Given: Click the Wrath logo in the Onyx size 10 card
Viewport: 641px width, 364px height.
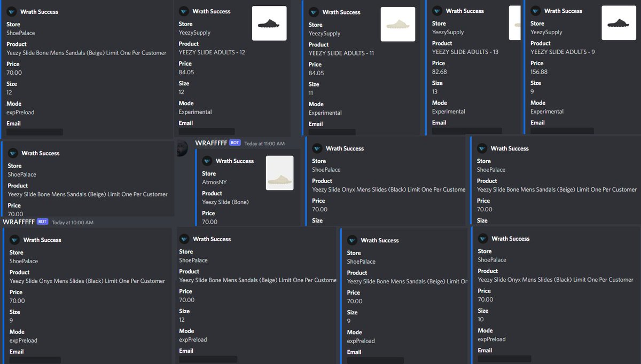Looking at the screenshot, I should tap(483, 239).
